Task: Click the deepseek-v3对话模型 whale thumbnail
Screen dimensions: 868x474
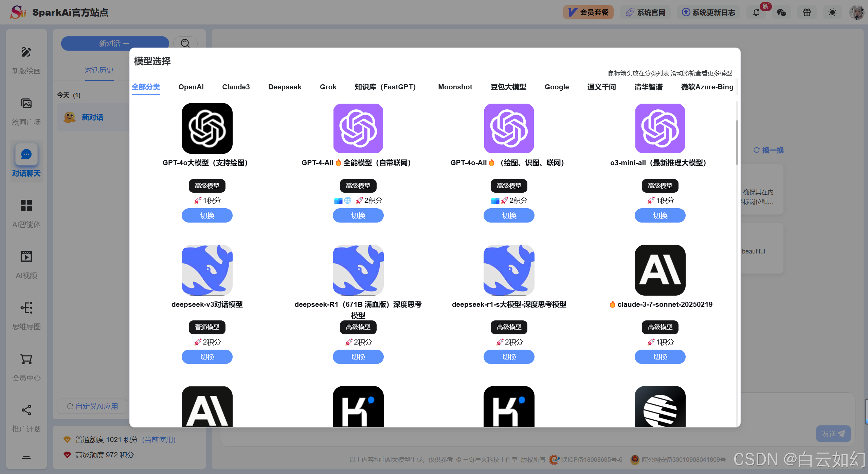Action: 207,270
